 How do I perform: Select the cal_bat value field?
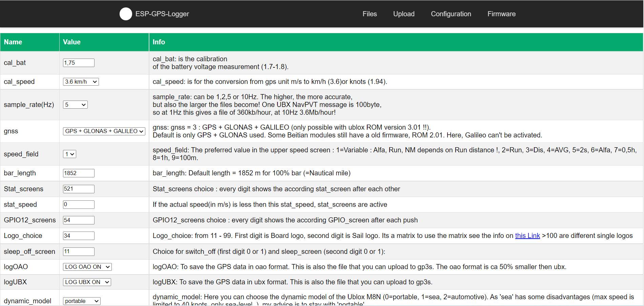(x=79, y=63)
